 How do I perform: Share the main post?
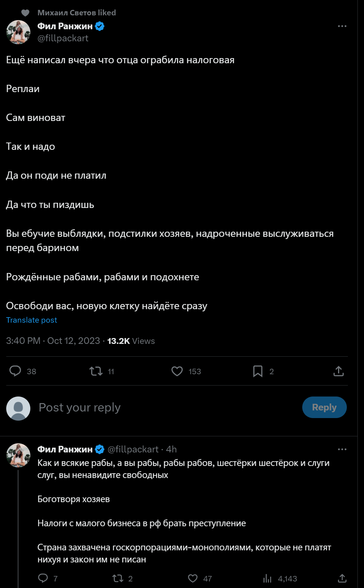338,371
